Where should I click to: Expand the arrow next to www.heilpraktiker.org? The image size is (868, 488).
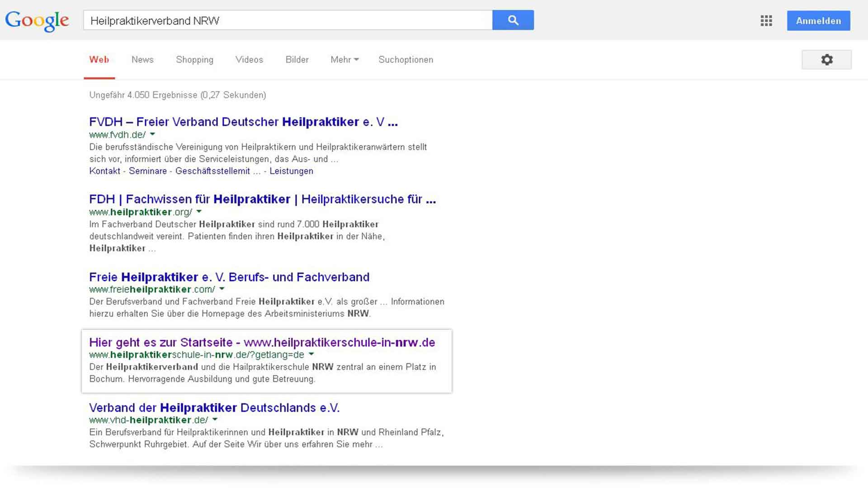click(199, 211)
